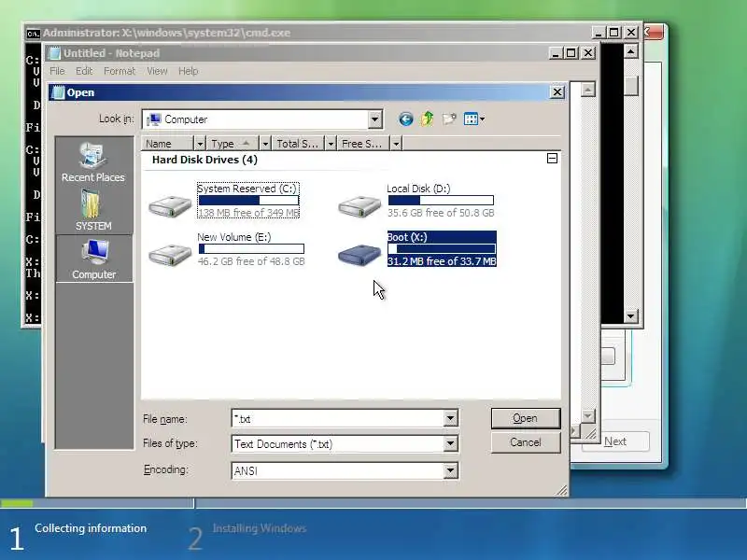Open the SYSTEM folder shortcut in sidebar
This screenshot has width=747, height=560.
pos(93,210)
